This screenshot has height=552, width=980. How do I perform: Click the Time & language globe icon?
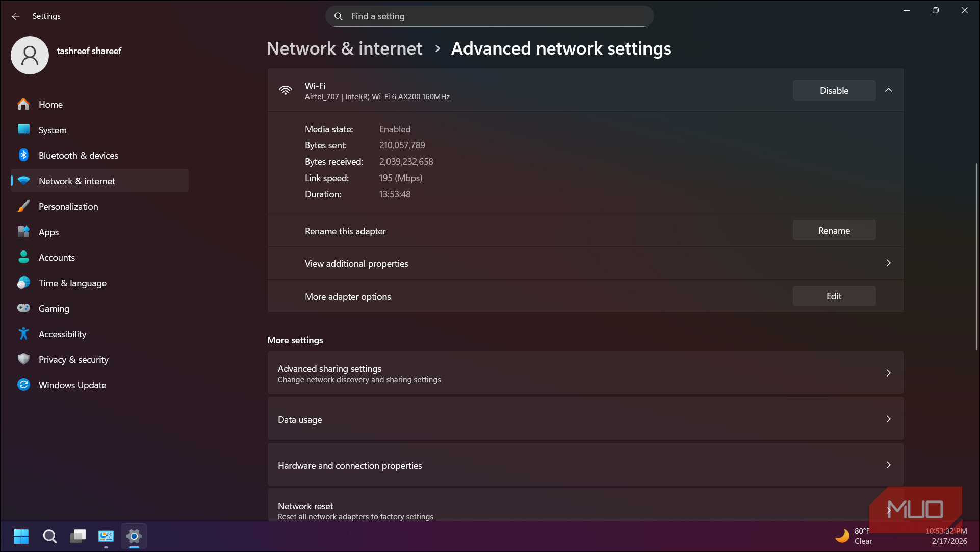tap(23, 283)
